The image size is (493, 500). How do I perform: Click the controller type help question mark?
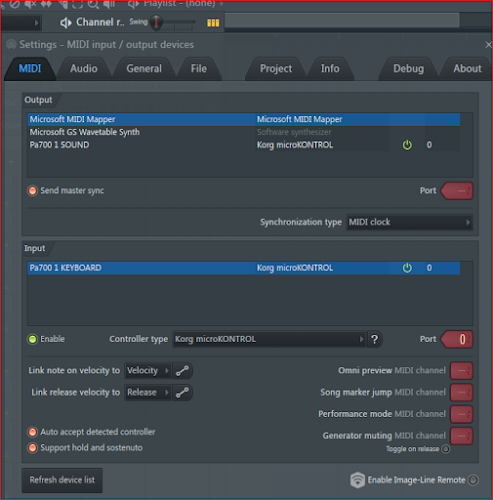pyautogui.click(x=375, y=339)
